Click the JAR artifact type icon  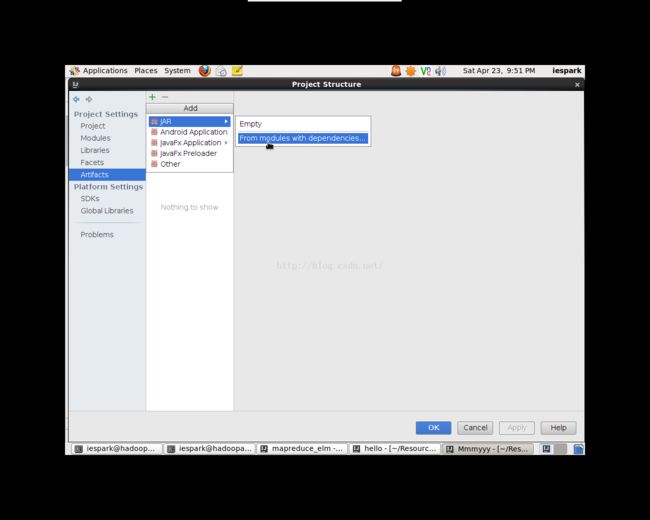pos(155,121)
